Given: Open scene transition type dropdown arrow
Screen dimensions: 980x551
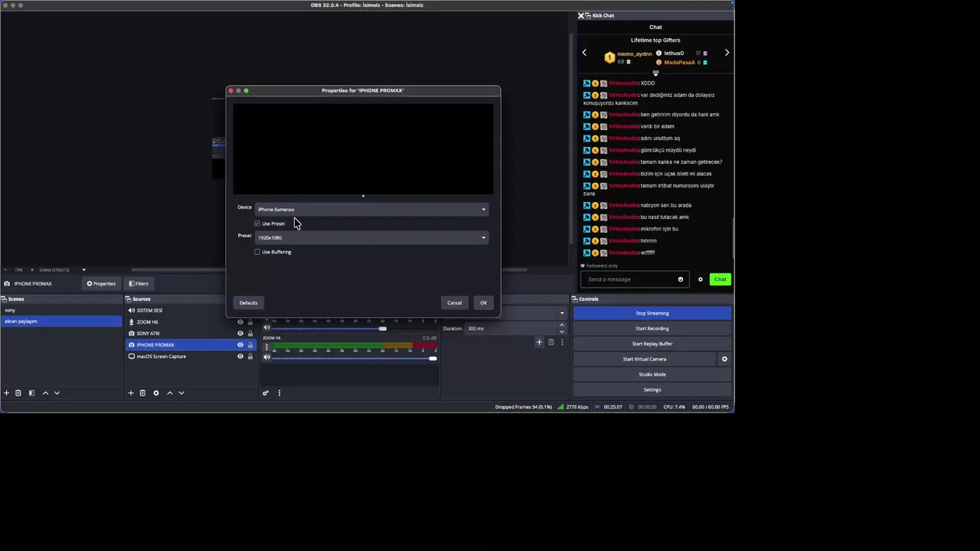Looking at the screenshot, I should [562, 313].
